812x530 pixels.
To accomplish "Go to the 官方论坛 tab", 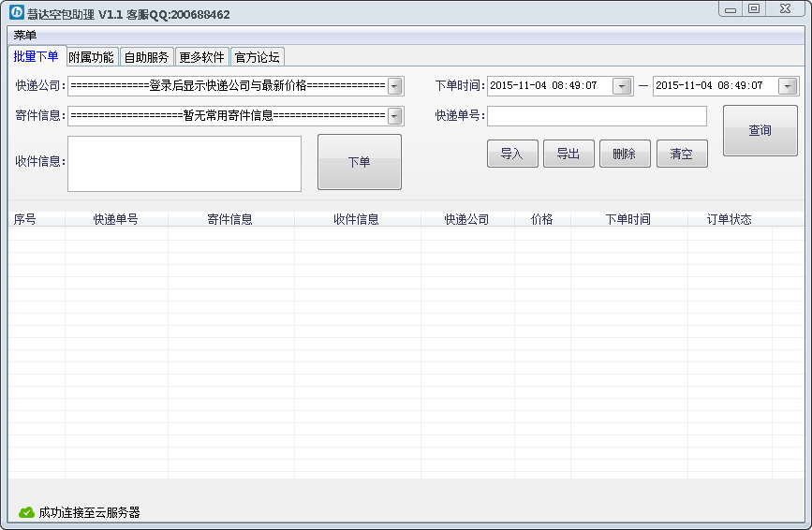I will [x=257, y=57].
